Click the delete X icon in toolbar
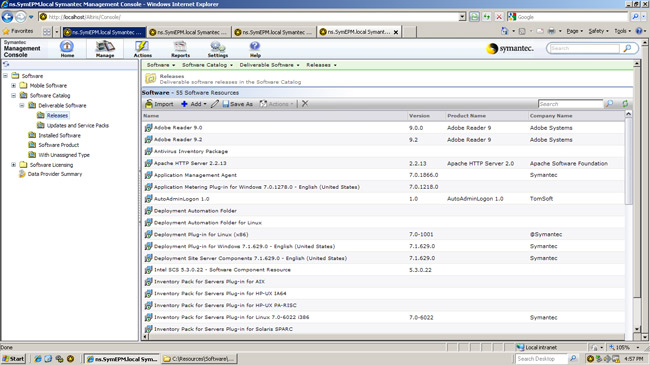650x365 pixels. pos(305,104)
